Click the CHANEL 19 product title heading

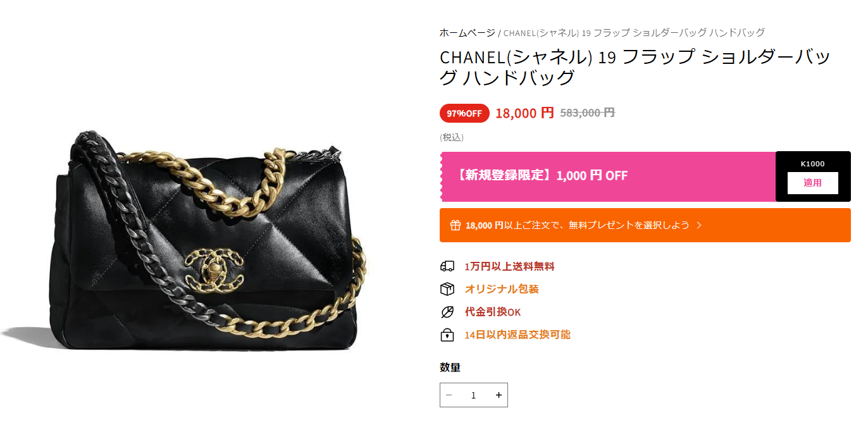[x=635, y=66]
